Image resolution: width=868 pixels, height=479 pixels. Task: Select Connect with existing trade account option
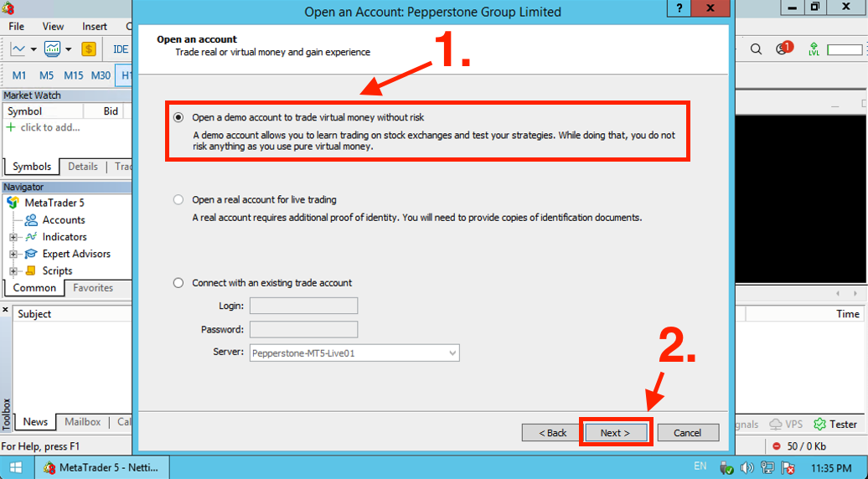point(178,283)
